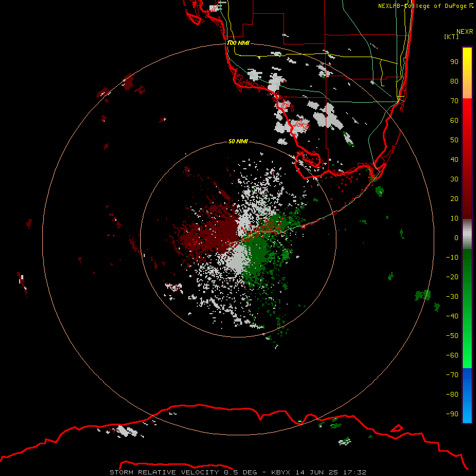Image resolution: width=476 pixels, height=476 pixels.
Task: Click the positive 50 knot scale label
Action: coord(454,140)
